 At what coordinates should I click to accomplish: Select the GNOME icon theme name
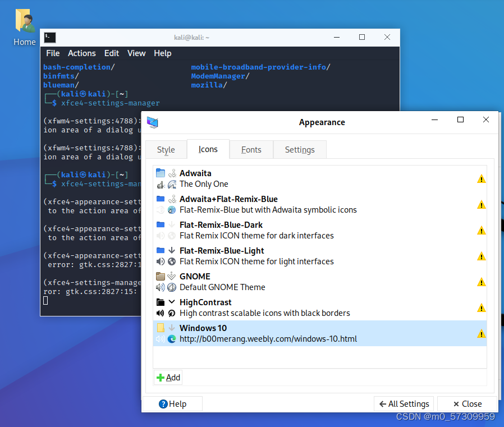pyautogui.click(x=195, y=276)
